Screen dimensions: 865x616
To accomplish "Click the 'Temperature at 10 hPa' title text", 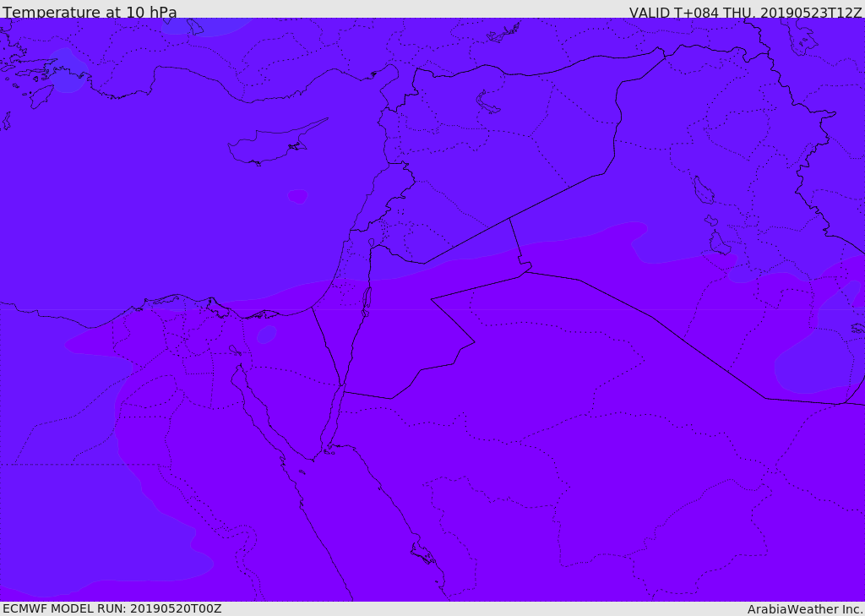I will click(x=90, y=12).
